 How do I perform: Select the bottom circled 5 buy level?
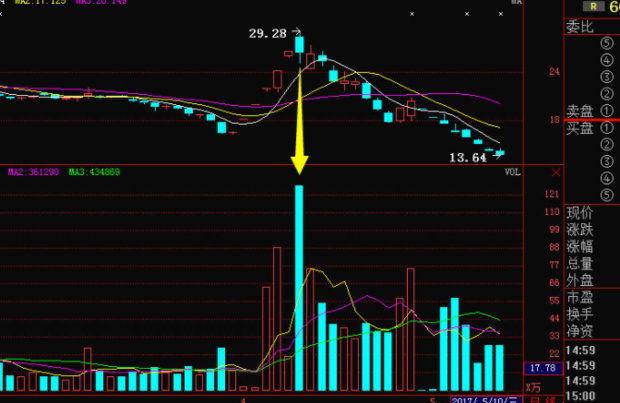point(606,194)
